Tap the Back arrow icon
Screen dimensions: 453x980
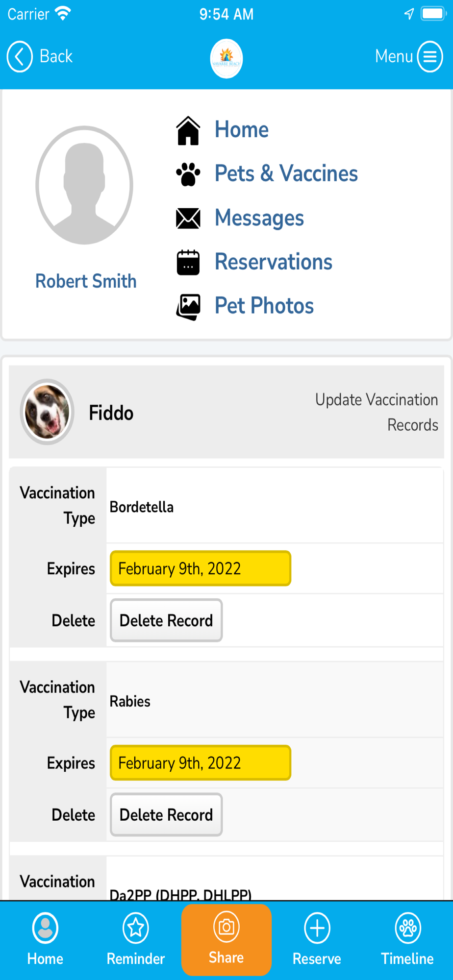click(x=20, y=57)
